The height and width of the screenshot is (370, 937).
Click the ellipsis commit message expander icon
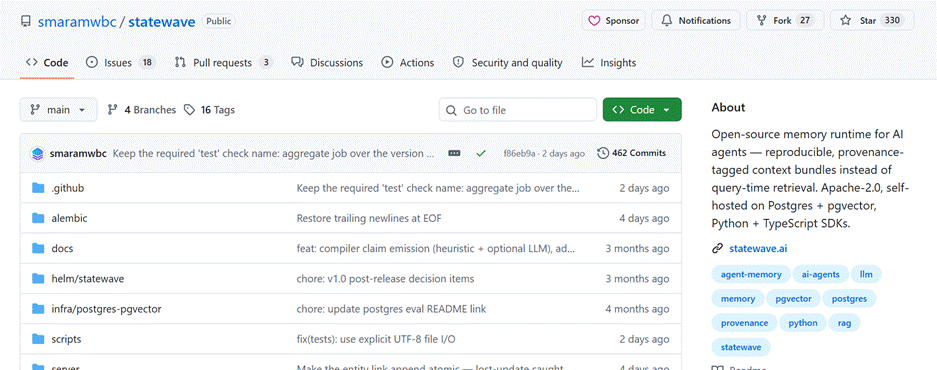(x=454, y=153)
